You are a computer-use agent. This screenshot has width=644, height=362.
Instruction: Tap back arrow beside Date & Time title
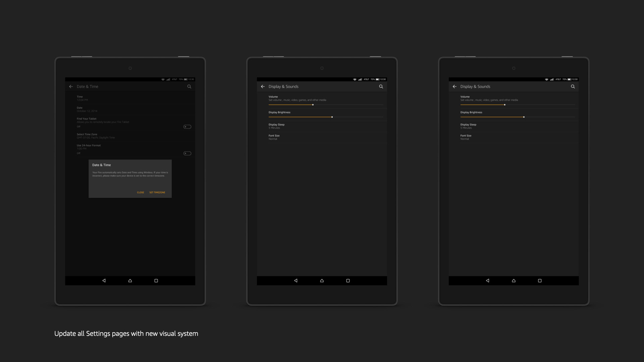pos(71,86)
